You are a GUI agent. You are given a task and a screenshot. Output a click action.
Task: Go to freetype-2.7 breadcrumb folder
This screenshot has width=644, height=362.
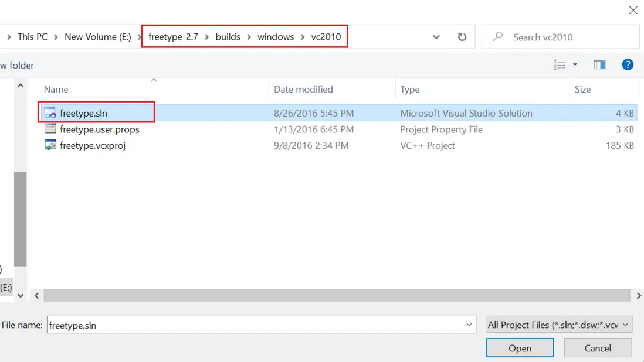173,37
